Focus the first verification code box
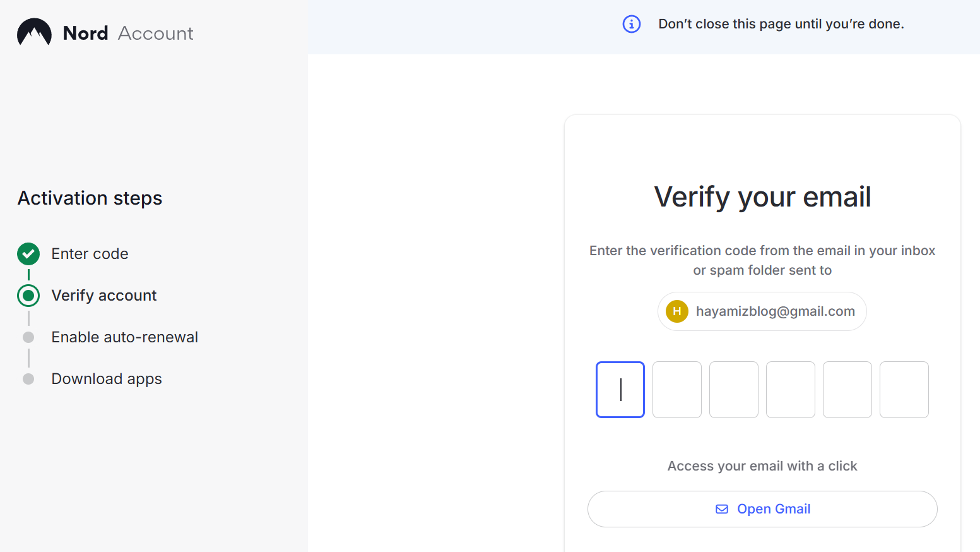This screenshot has height=552, width=980. pos(620,390)
